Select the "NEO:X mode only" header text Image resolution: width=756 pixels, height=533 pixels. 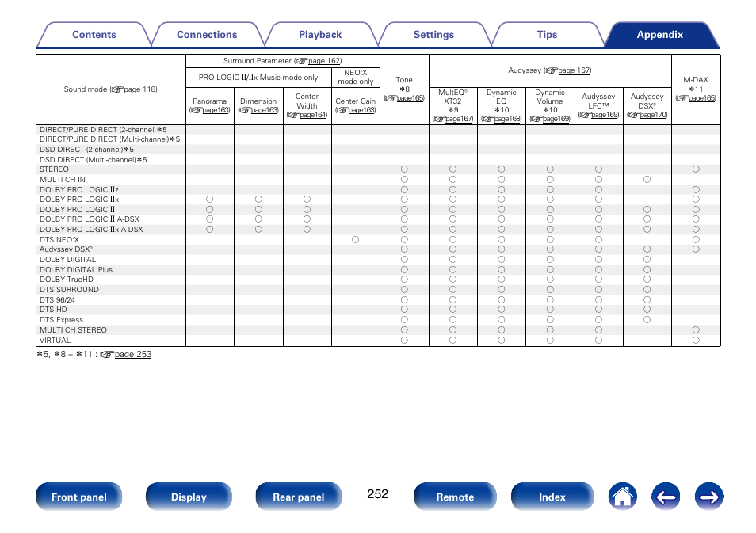point(356,77)
